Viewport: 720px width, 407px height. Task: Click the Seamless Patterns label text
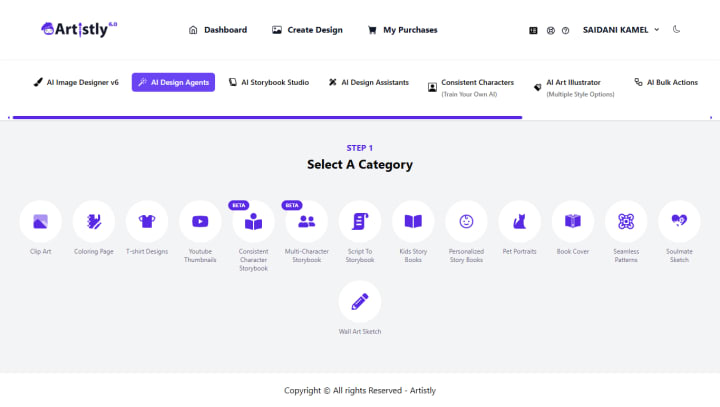[626, 255]
